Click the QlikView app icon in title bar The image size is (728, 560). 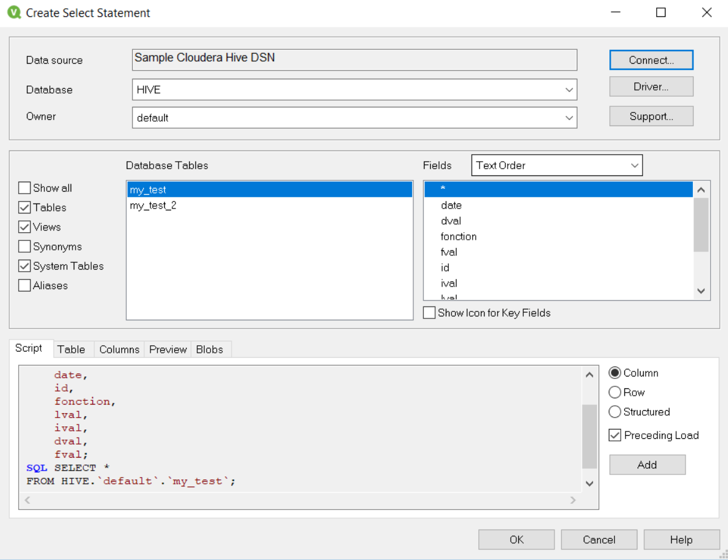click(14, 12)
